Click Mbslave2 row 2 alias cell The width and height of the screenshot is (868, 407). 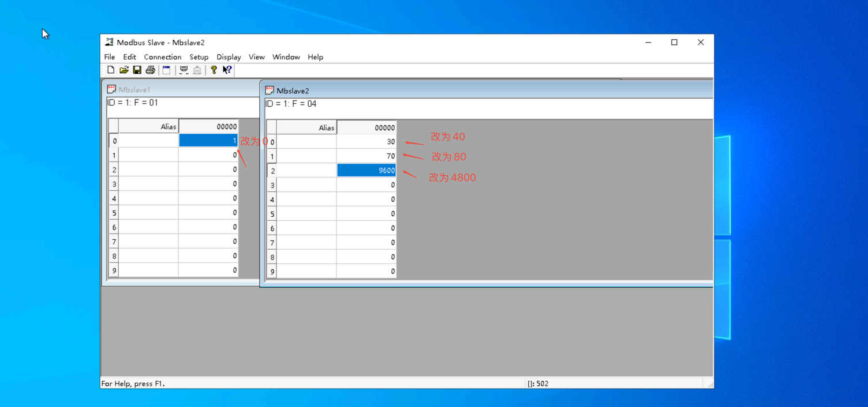[306, 171]
